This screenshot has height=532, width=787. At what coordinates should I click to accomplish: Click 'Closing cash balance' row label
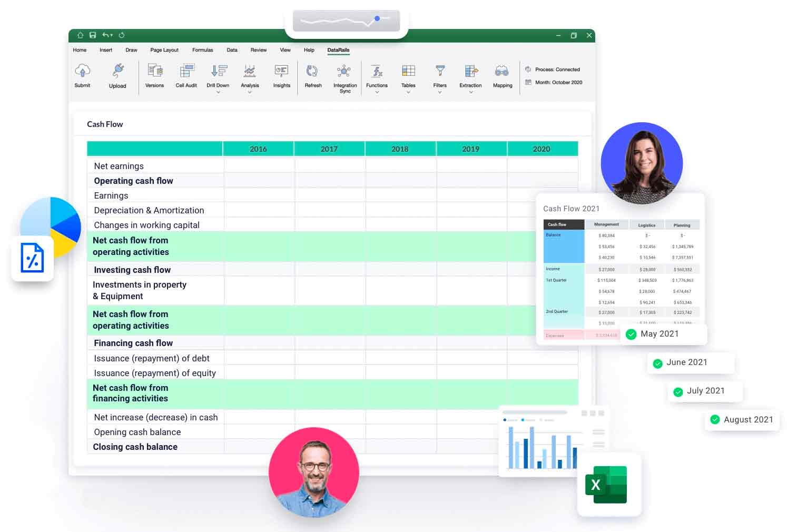point(135,447)
